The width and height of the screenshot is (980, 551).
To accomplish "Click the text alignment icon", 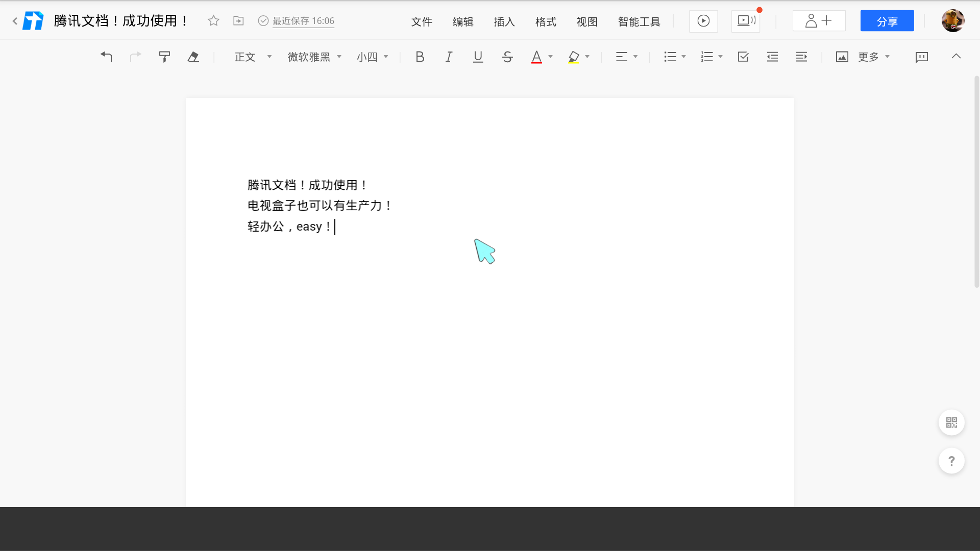I will tap(621, 57).
